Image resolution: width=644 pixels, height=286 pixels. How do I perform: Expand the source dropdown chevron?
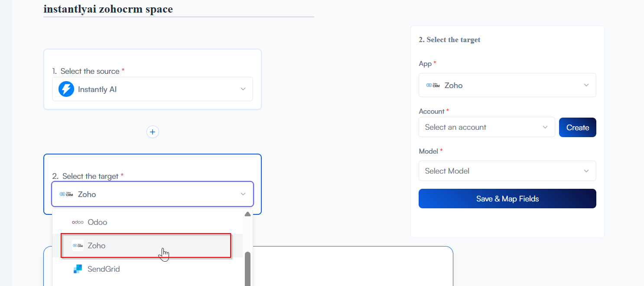click(x=243, y=89)
